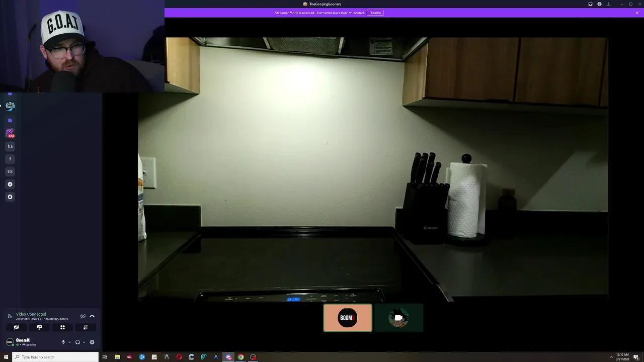Image resolution: width=644 pixels, height=362 pixels.
Task: Expand the topmost server folder icon
Action: [x=10, y=94]
